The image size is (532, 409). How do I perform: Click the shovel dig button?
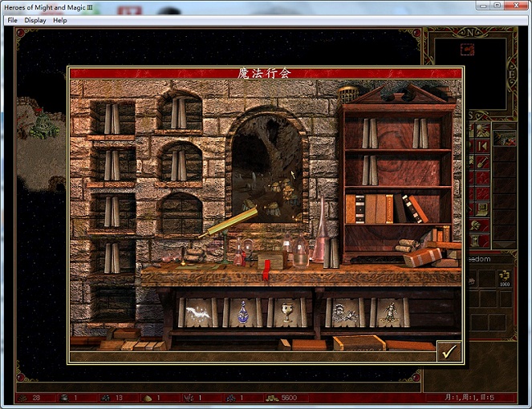[x=482, y=163]
